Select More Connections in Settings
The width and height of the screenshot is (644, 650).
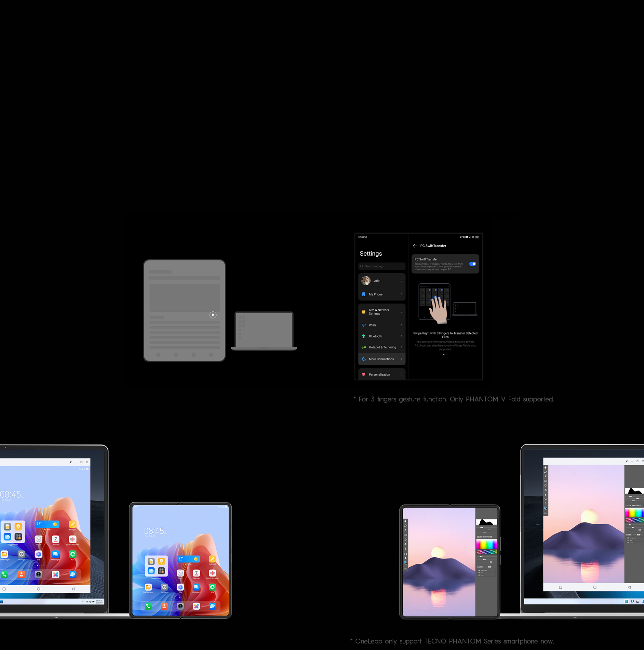[x=382, y=359]
